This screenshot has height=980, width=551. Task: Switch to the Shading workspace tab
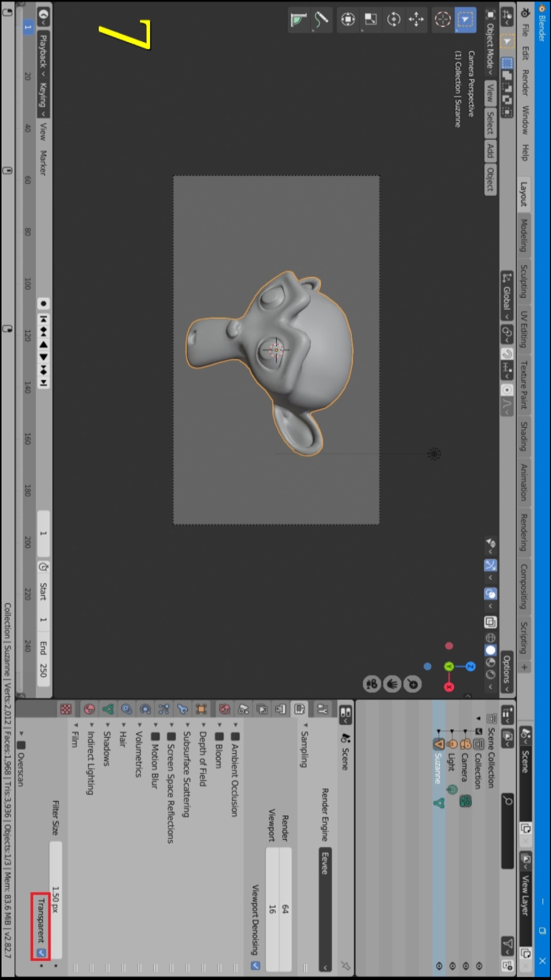(524, 436)
